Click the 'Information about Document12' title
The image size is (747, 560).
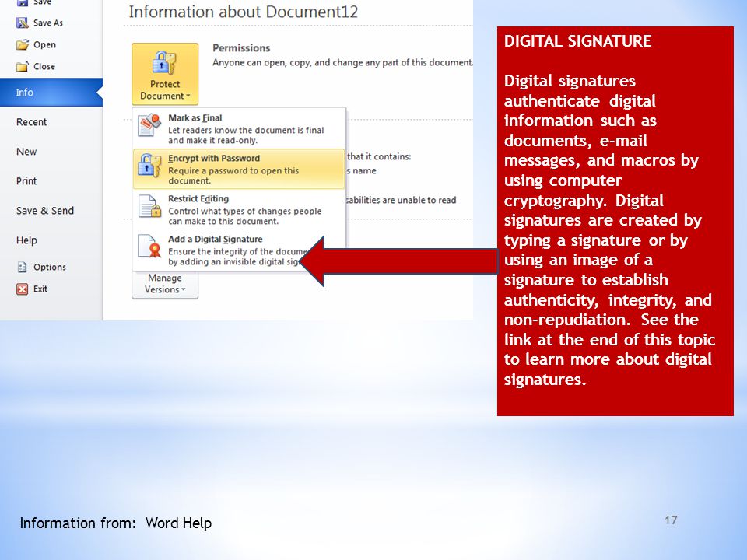244,12
